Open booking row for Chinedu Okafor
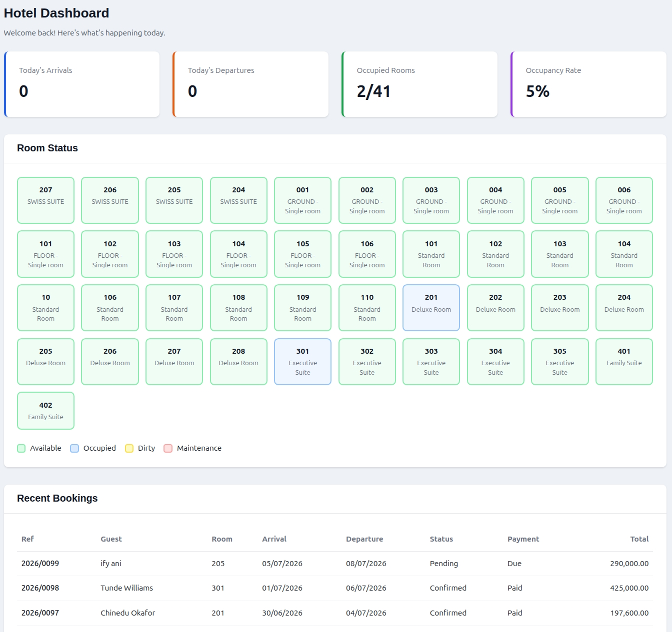 pyautogui.click(x=335, y=613)
